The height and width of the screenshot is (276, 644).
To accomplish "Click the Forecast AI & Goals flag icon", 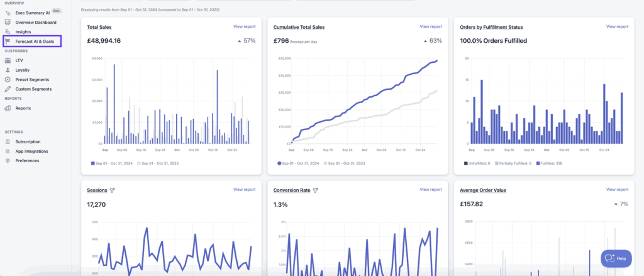I will coord(8,41).
